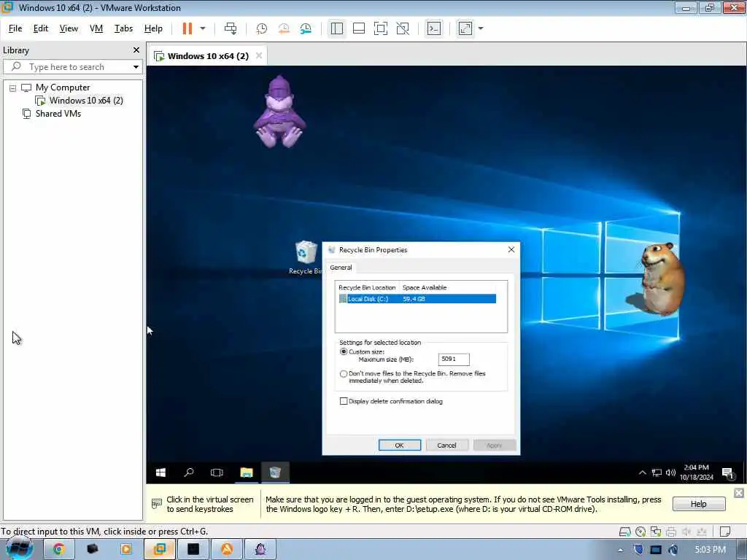The width and height of the screenshot is (747, 560).
Task: Click the printer status icon
Action: [x=671, y=532]
